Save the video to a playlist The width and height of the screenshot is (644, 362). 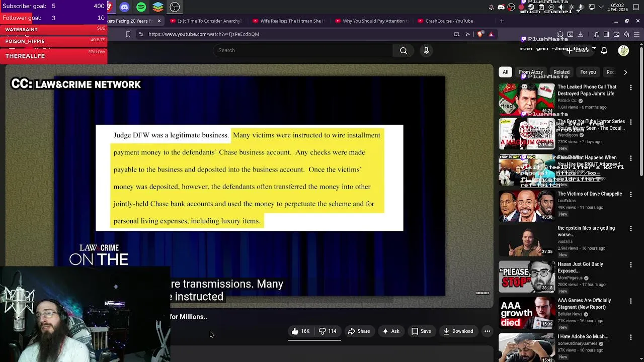[x=421, y=331]
